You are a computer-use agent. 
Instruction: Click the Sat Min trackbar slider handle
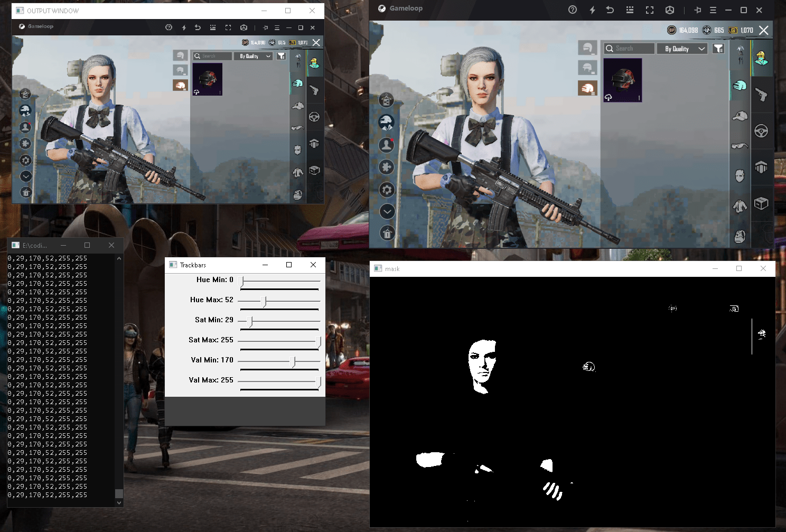pos(251,321)
